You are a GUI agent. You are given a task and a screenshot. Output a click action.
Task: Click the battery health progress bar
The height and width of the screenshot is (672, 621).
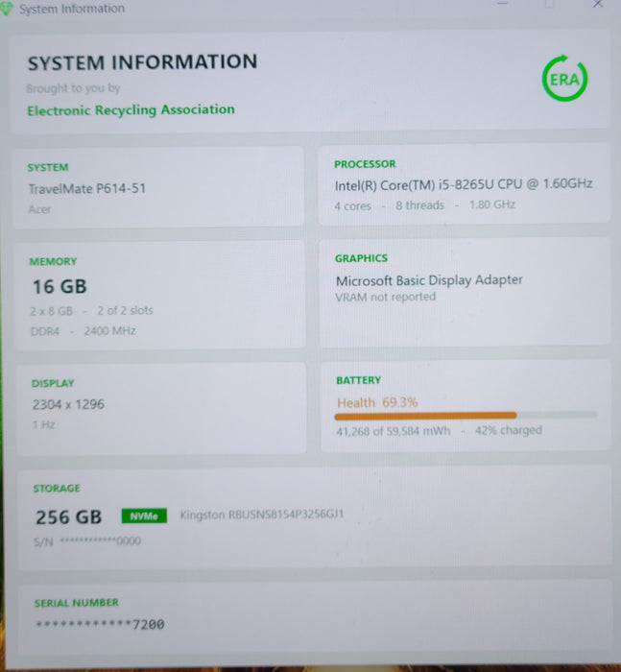[x=466, y=415]
